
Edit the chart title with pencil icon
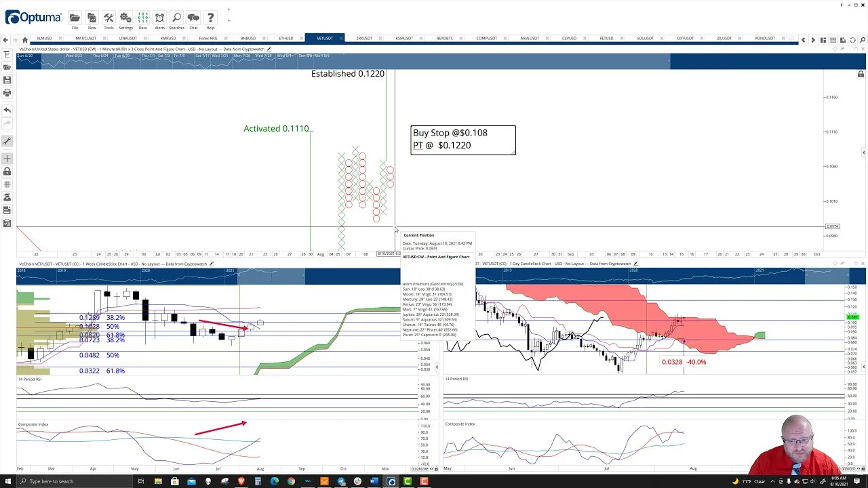[269, 49]
